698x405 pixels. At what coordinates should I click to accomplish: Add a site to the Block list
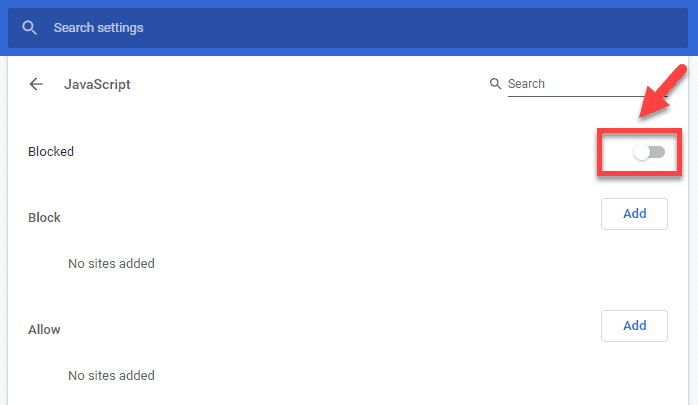click(x=634, y=214)
